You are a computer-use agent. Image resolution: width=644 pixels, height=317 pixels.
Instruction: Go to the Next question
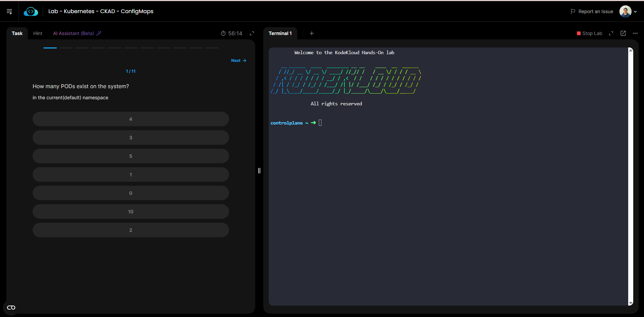click(238, 61)
